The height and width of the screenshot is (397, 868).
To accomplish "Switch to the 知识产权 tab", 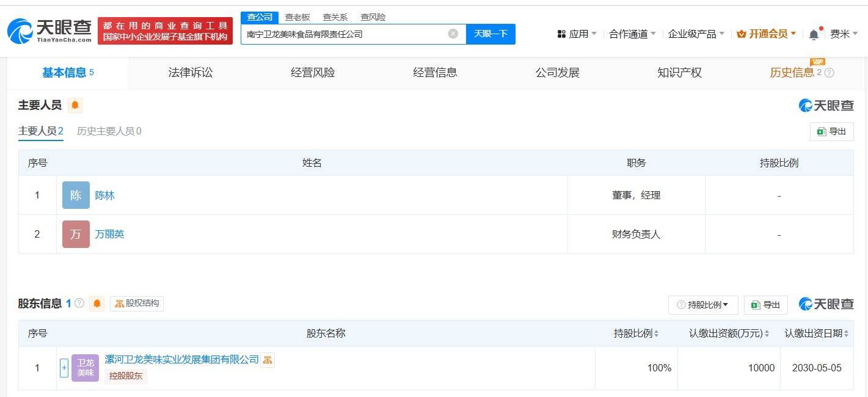I will (x=679, y=73).
